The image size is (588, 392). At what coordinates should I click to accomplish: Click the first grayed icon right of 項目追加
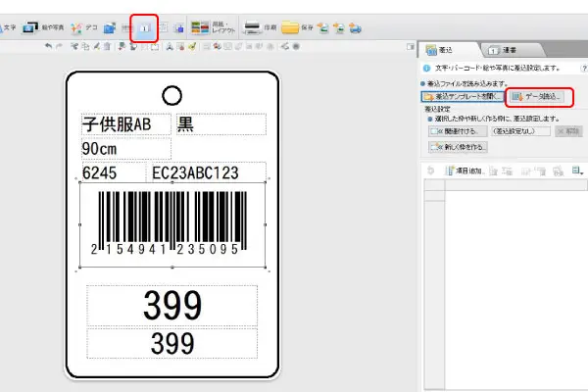494,171
